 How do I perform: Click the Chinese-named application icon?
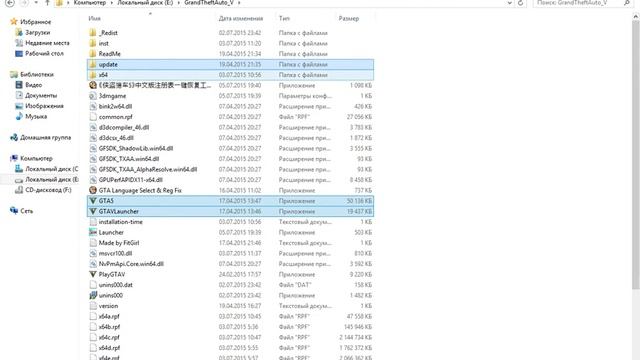(x=93, y=85)
